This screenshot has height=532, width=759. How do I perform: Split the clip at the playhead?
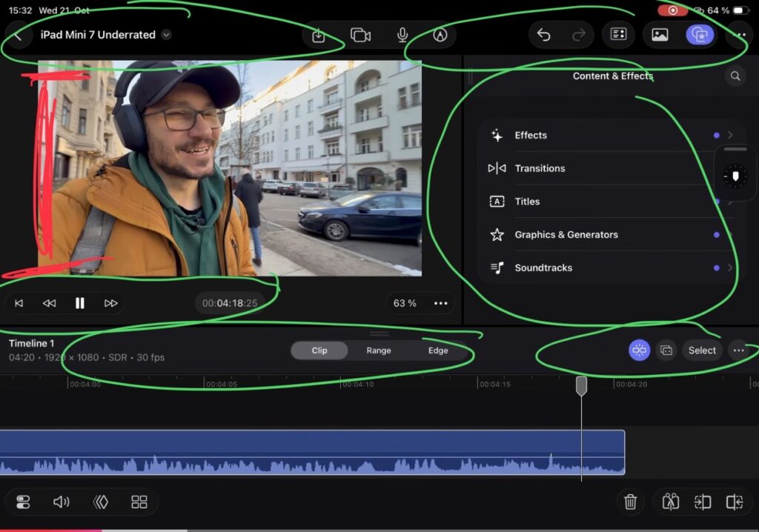(x=670, y=502)
